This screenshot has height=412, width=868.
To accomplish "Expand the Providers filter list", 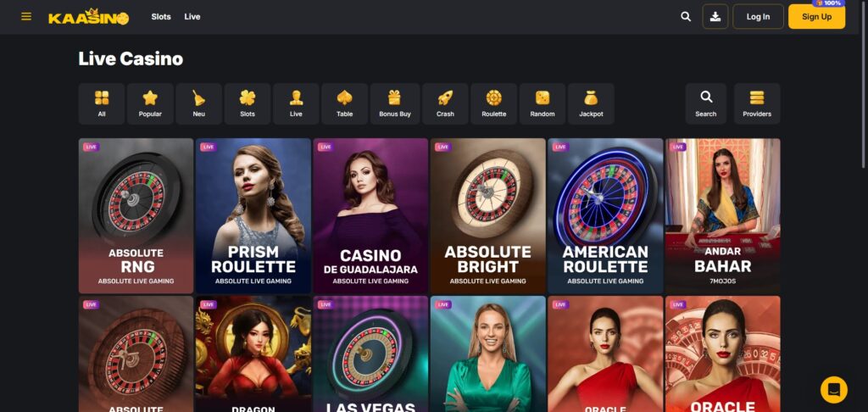I will 757,103.
